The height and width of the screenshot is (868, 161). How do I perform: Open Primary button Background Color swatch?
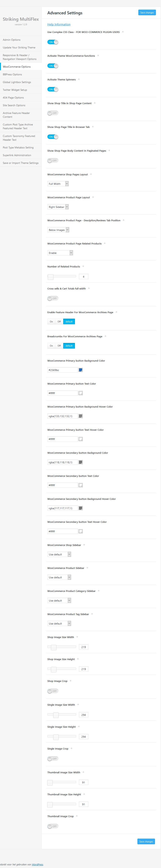pyautogui.click(x=81, y=370)
